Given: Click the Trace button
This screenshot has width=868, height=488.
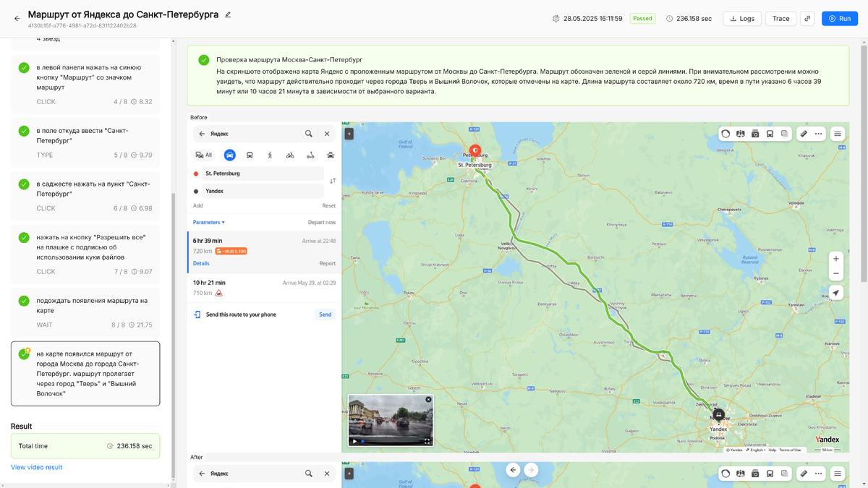Looking at the screenshot, I should [781, 19].
